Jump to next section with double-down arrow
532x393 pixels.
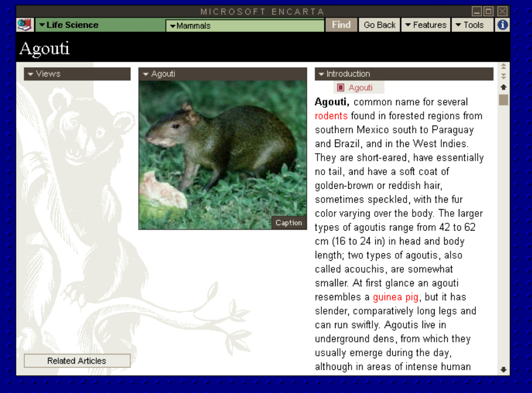click(x=503, y=77)
